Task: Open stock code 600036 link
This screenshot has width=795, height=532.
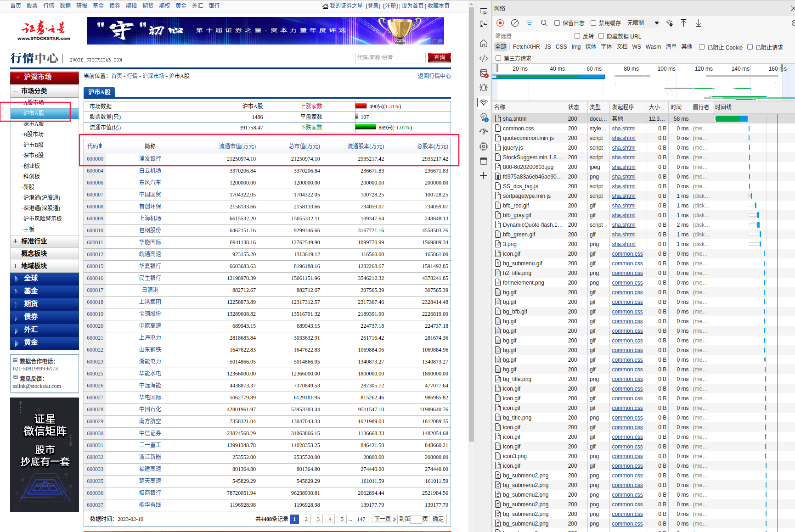Action: click(x=95, y=493)
